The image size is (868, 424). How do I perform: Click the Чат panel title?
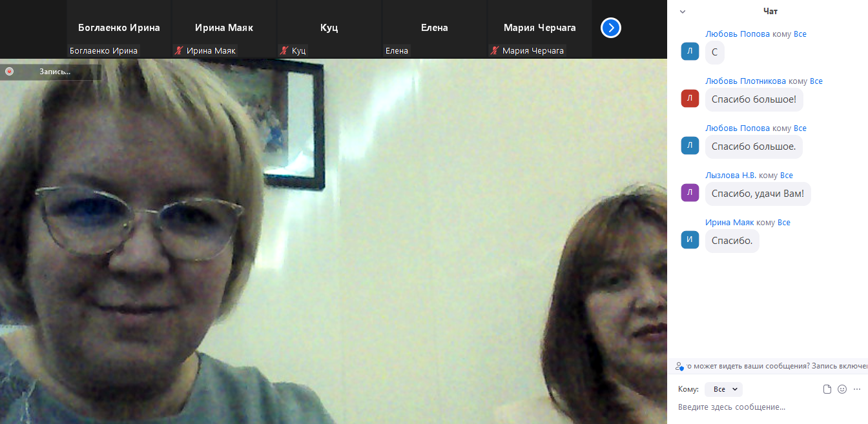click(x=770, y=11)
